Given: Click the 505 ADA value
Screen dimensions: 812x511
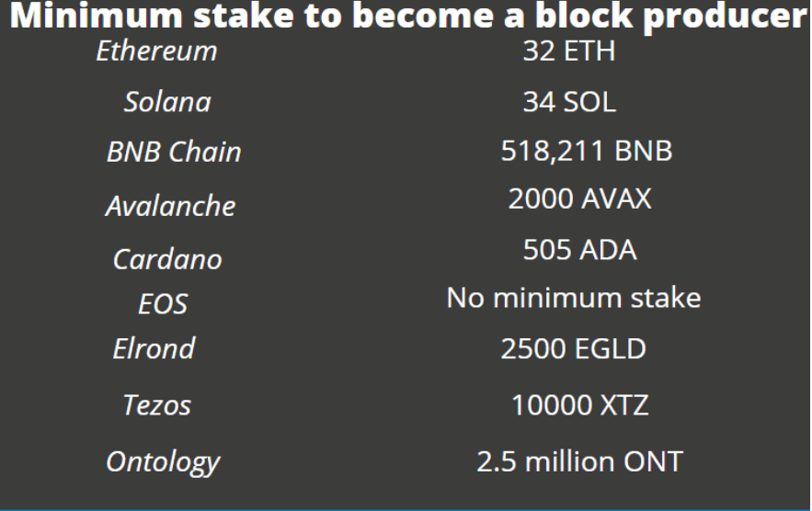Looking at the screenshot, I should point(579,250).
